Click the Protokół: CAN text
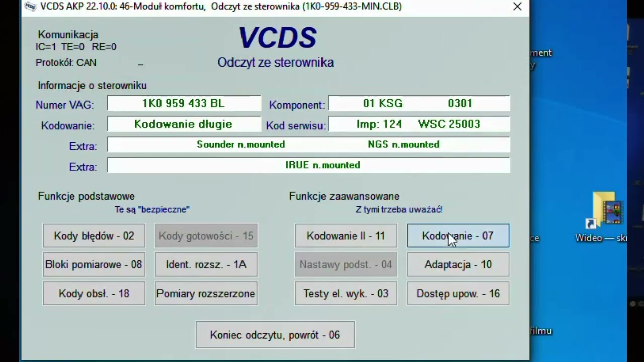 66,63
